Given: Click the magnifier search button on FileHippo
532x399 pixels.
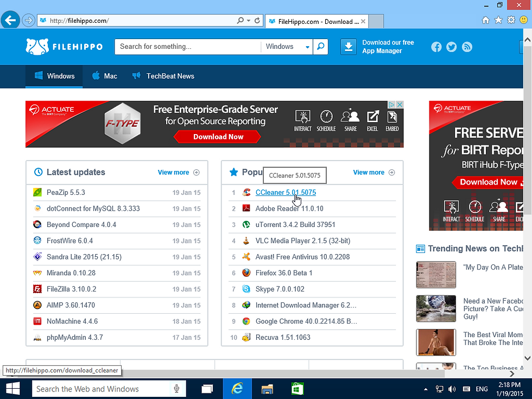Looking at the screenshot, I should click(x=320, y=47).
